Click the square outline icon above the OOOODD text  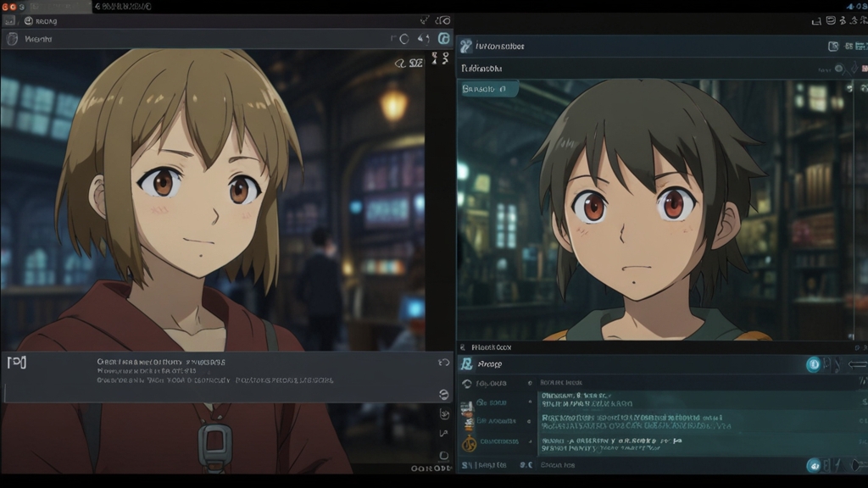click(x=443, y=455)
